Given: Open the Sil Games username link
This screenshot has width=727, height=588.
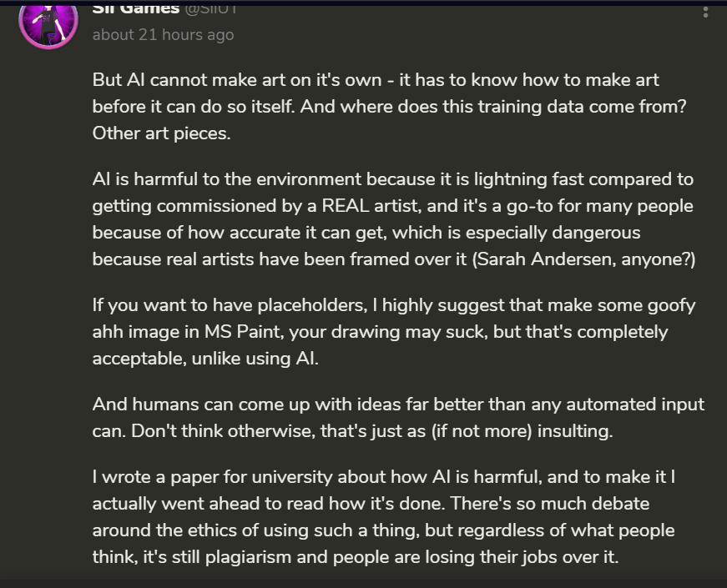Looking at the screenshot, I should 136,9.
